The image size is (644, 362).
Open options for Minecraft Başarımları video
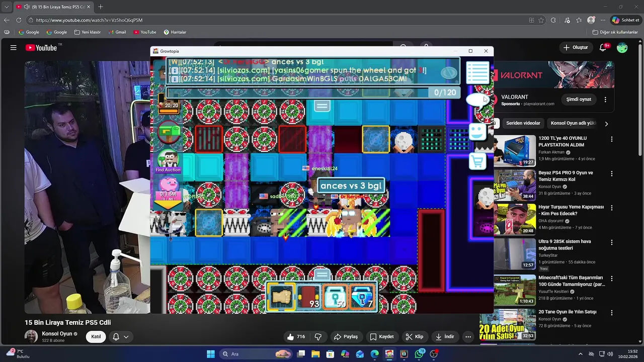pyautogui.click(x=612, y=279)
